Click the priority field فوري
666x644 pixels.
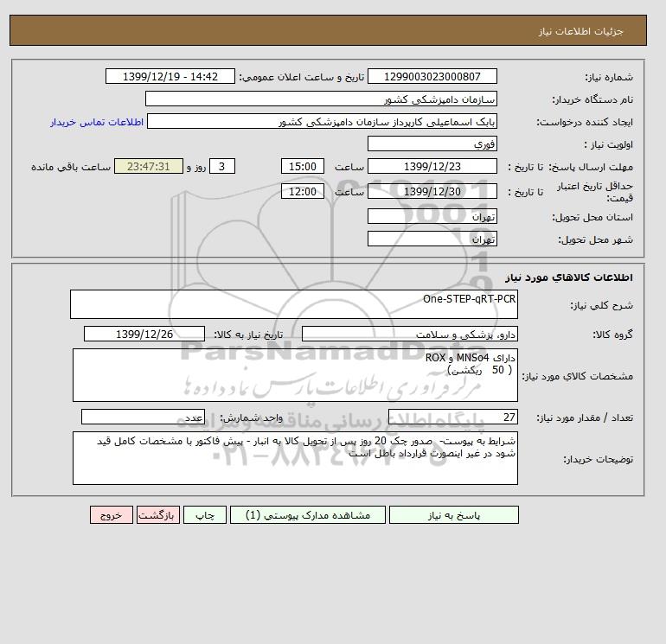432,143
